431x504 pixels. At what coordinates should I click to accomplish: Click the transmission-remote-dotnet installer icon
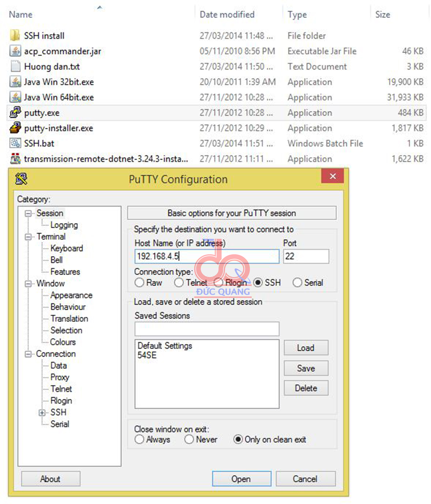(x=15, y=159)
